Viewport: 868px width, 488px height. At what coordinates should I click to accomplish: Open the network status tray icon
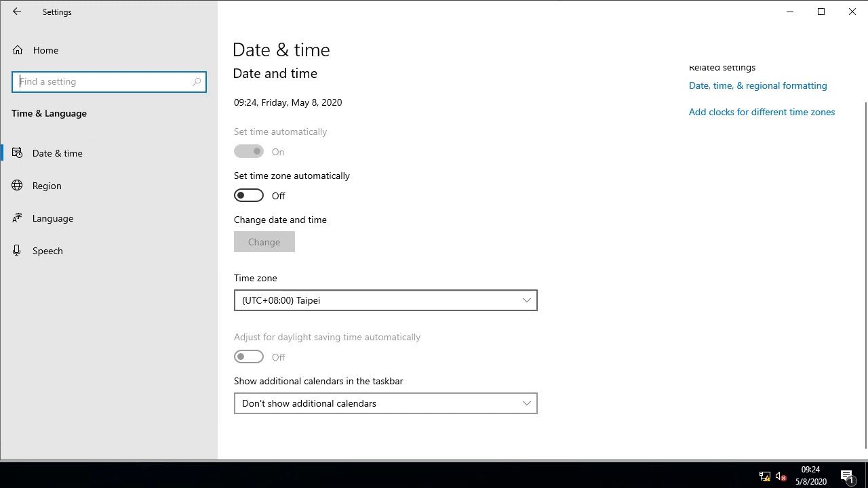[x=765, y=476]
